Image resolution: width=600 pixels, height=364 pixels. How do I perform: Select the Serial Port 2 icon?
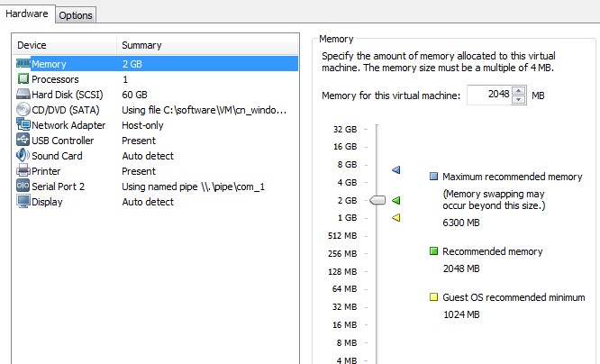(23, 187)
